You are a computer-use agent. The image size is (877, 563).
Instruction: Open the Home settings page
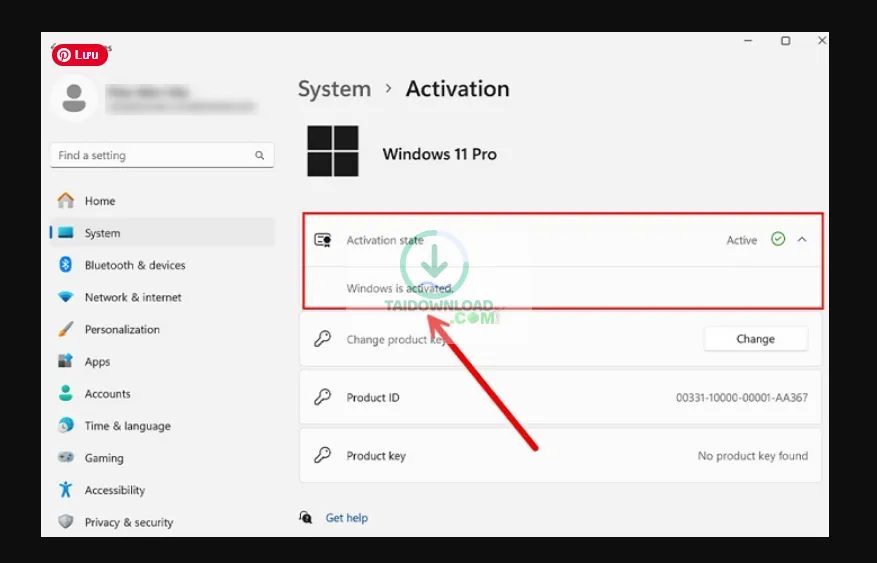click(162, 201)
